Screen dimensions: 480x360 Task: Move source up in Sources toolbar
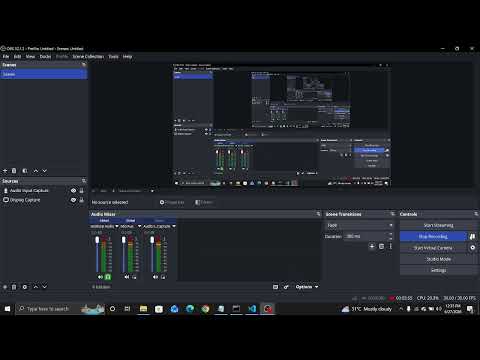pyautogui.click(x=36, y=287)
